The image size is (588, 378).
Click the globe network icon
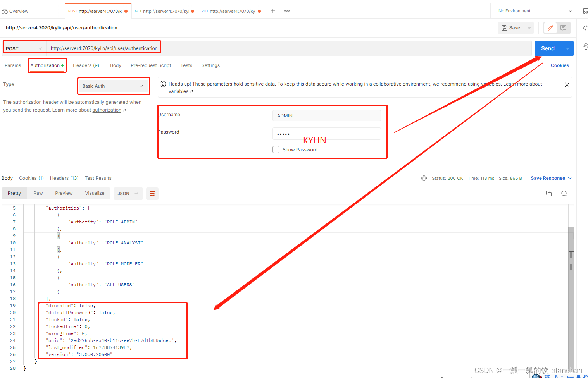(424, 178)
